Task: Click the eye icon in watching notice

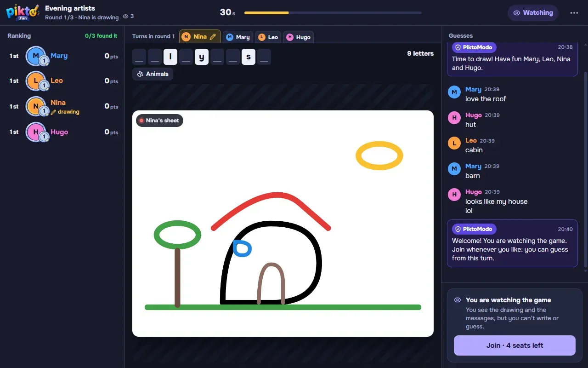Action: click(x=458, y=300)
